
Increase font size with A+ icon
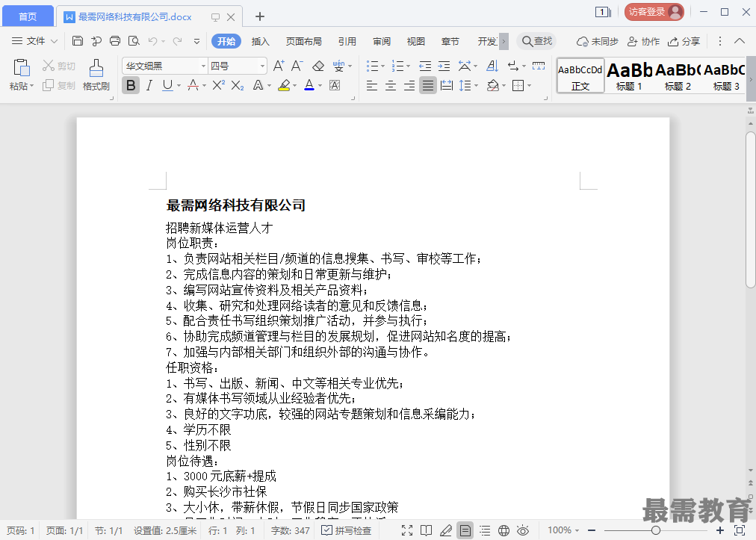coord(279,66)
